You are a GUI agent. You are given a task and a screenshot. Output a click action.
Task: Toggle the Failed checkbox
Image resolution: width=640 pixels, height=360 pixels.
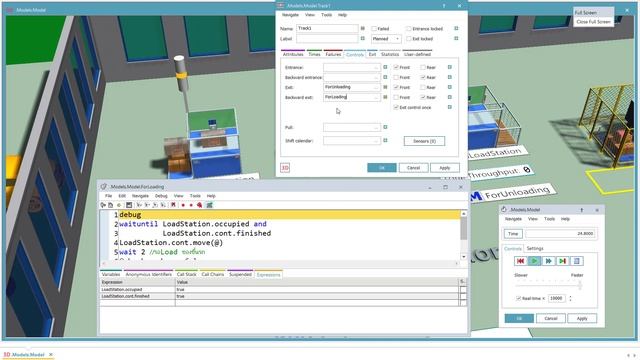pyautogui.click(x=373, y=29)
